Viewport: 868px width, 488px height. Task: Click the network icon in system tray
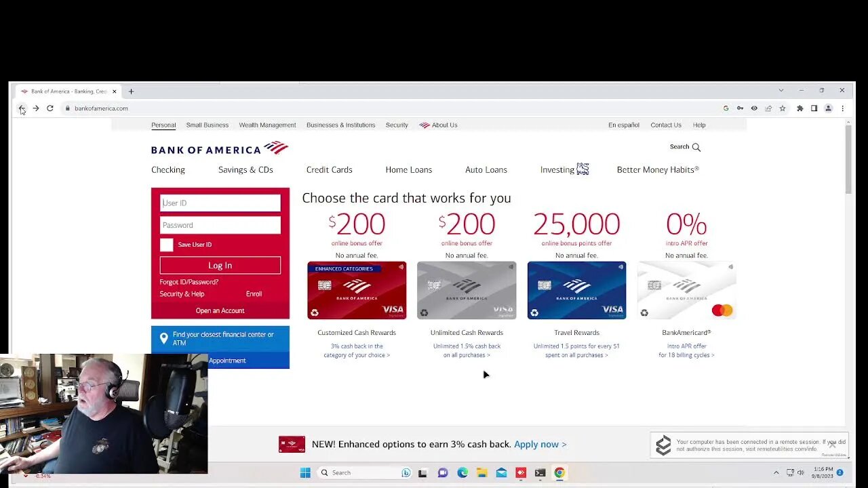pyautogui.click(x=790, y=472)
